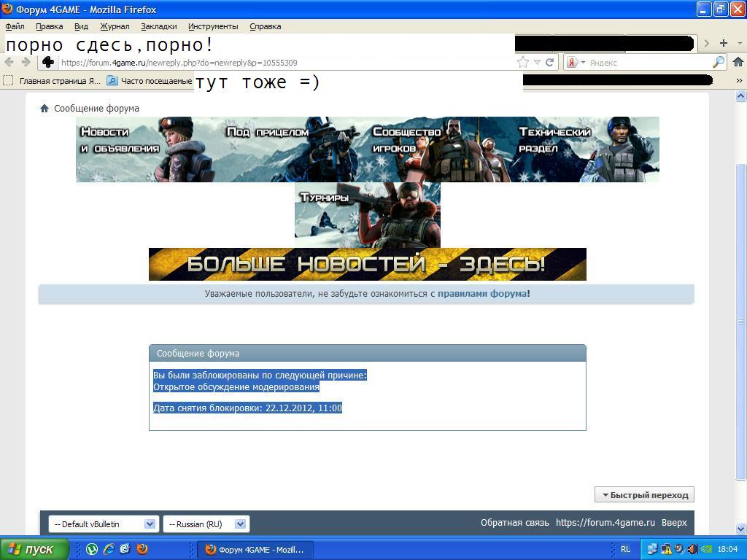Show more bookmarks with the » chevron
The image size is (747, 560).
coord(739,81)
